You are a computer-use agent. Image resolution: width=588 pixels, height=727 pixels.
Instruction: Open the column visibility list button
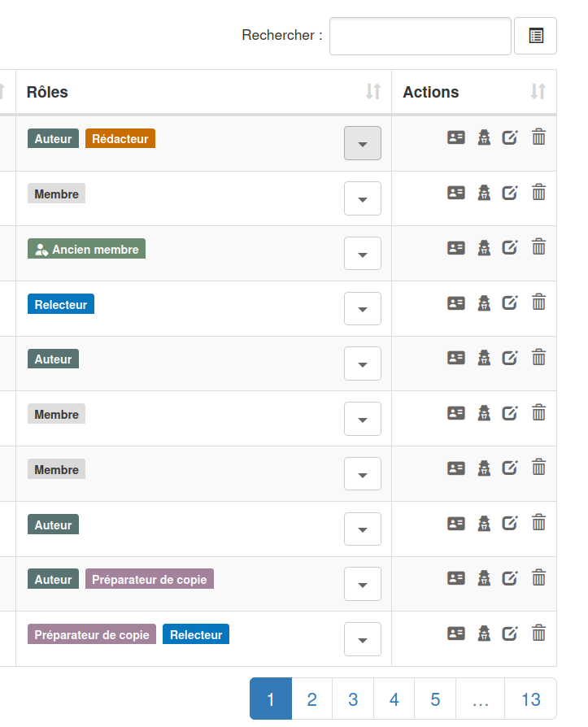pos(535,36)
